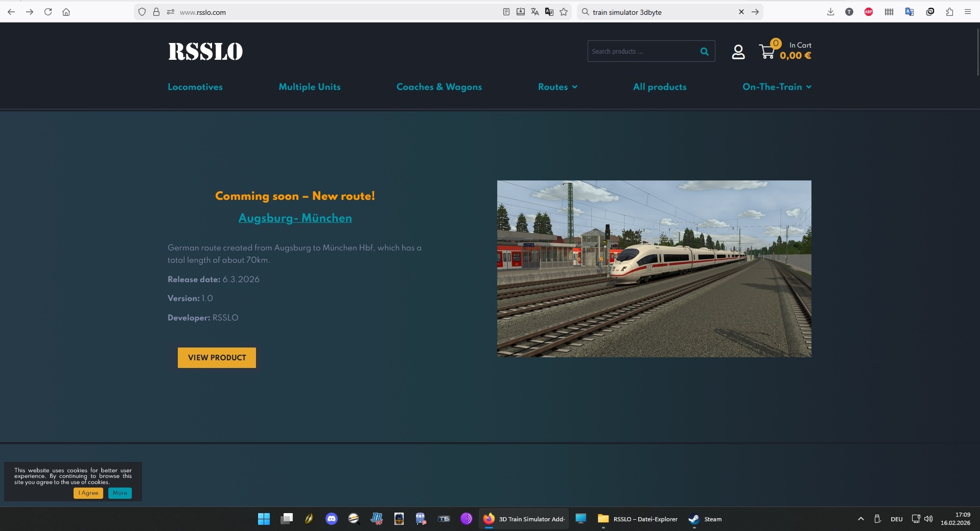Viewport: 980px width, 531px height.
Task: Go back to the previous page
Action: 11,12
